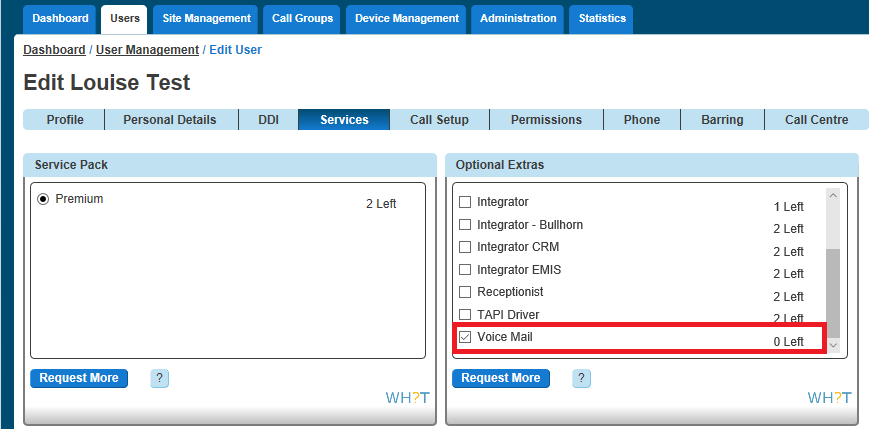869x429 pixels.
Task: Open the Users top tab
Action: tap(125, 18)
